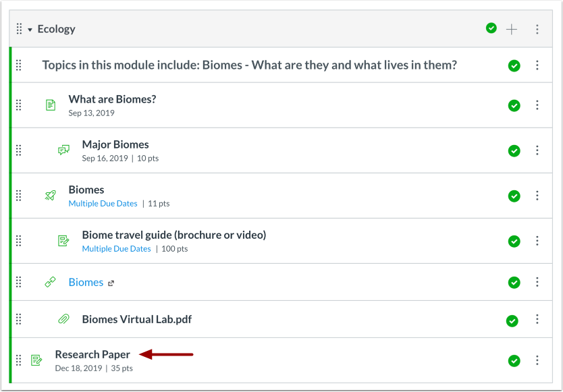Click the page icon beside What are Biomes?
563x392 pixels.
tap(51, 105)
